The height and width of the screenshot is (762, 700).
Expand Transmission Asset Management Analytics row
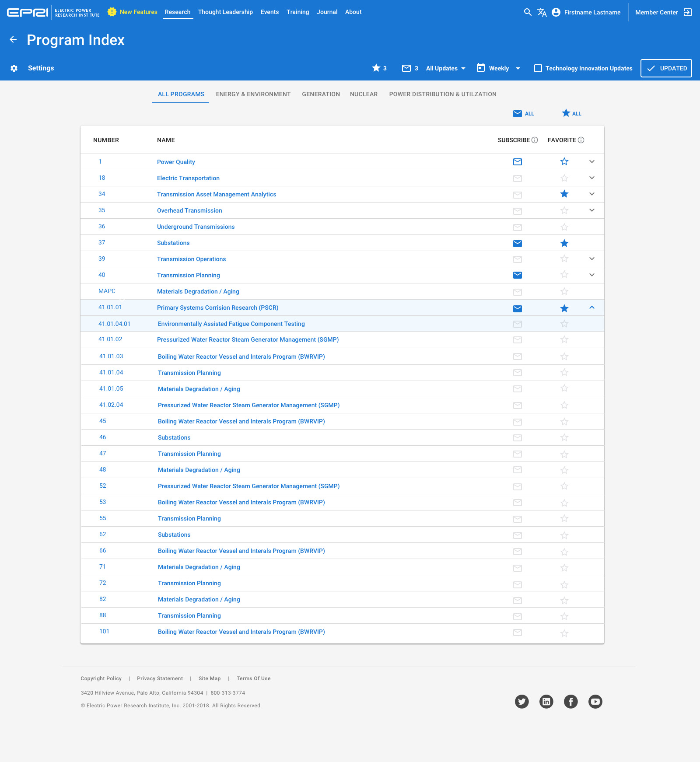tap(592, 194)
